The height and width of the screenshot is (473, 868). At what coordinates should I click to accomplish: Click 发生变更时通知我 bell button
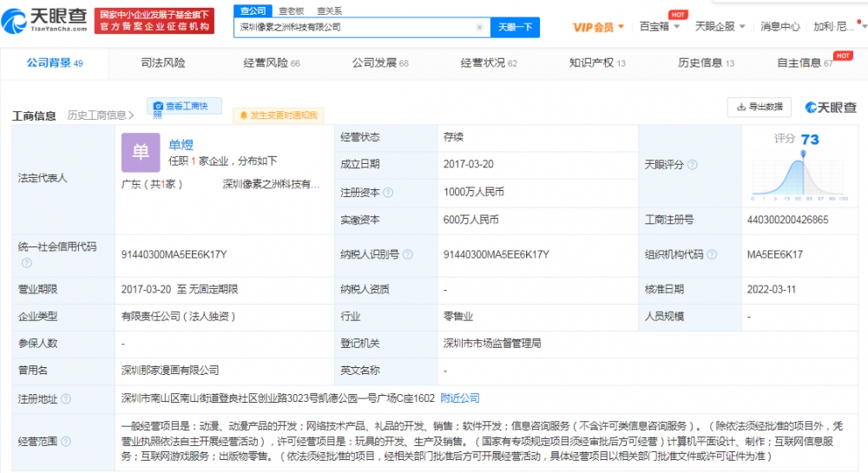click(278, 115)
